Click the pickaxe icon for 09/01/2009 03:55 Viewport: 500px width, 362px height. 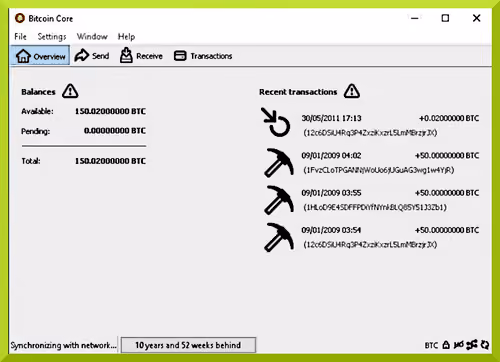[279, 200]
